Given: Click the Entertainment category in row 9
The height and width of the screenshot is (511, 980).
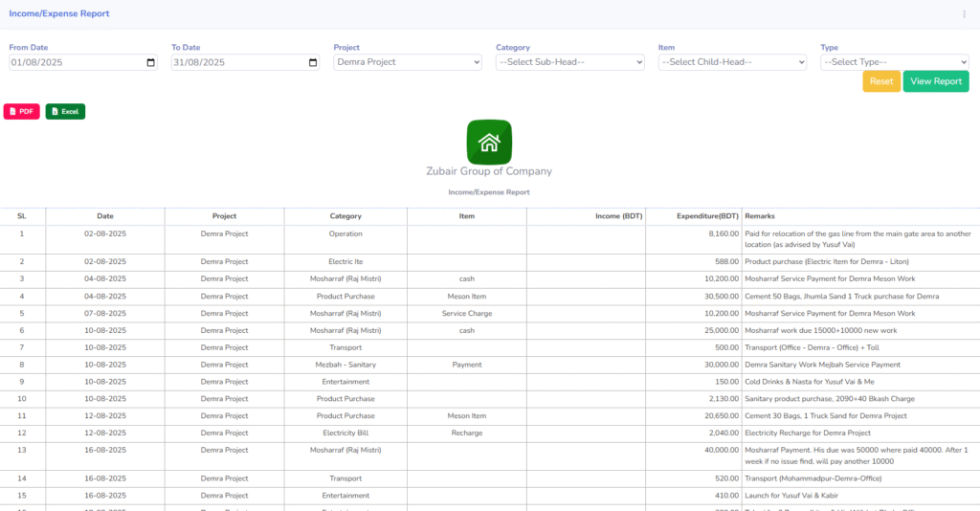Looking at the screenshot, I should click(345, 382).
